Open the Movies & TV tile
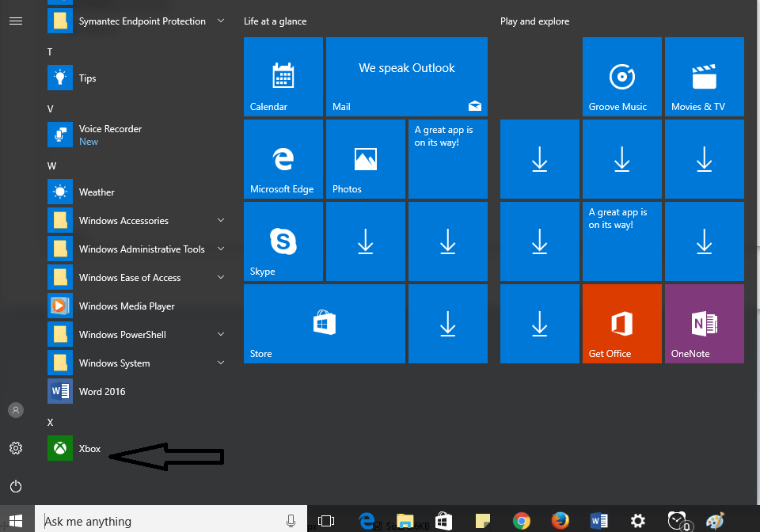Viewport: 760px width, 532px height. point(704,77)
